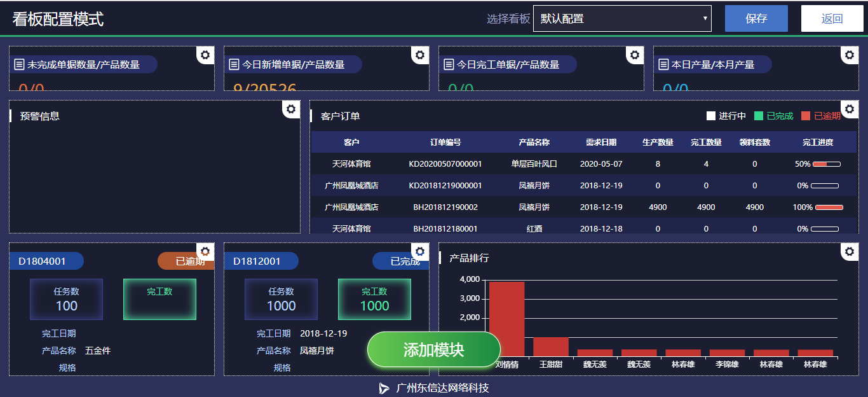
Task: Toggle the 已逾期 red legend swatch
Action: 806,115
